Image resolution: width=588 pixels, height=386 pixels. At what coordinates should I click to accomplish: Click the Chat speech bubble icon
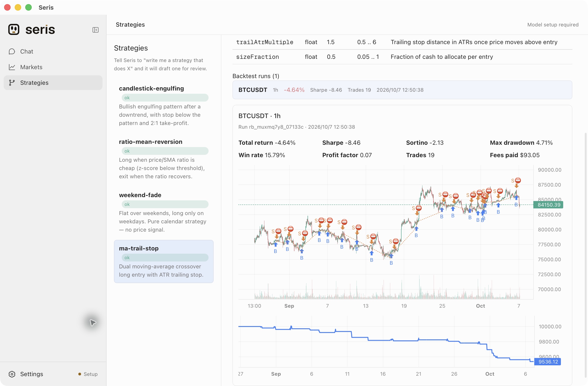12,51
